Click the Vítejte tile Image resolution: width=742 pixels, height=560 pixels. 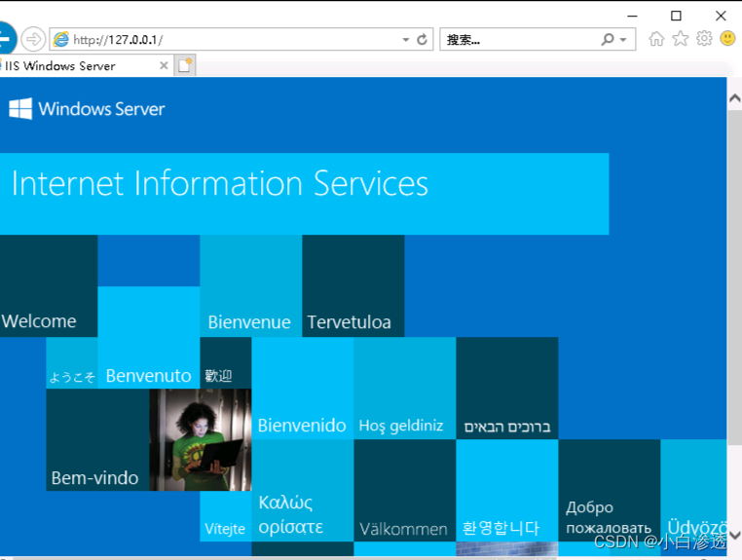click(x=226, y=516)
